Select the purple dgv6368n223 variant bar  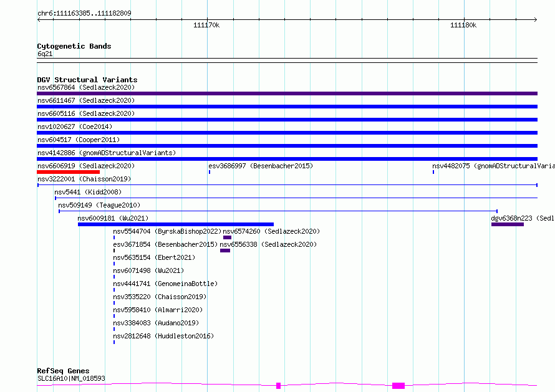[508, 224]
